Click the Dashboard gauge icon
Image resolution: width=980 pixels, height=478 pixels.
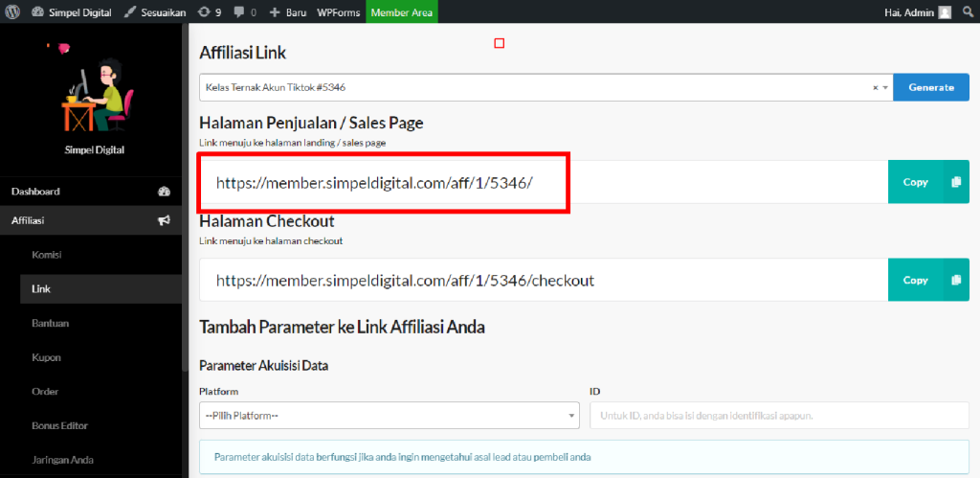pos(164,192)
